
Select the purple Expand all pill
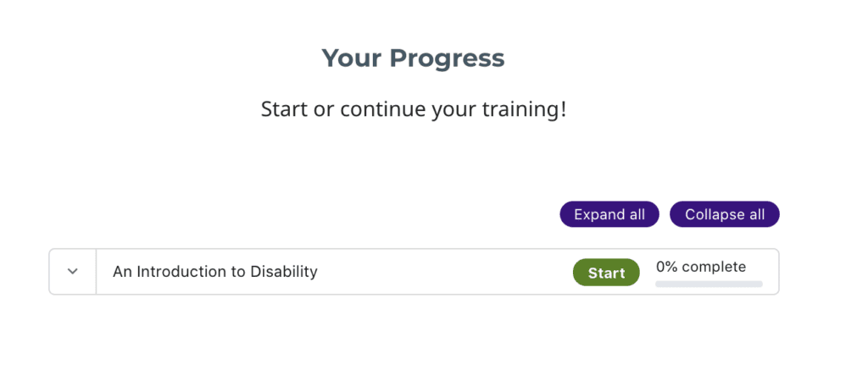[609, 214]
